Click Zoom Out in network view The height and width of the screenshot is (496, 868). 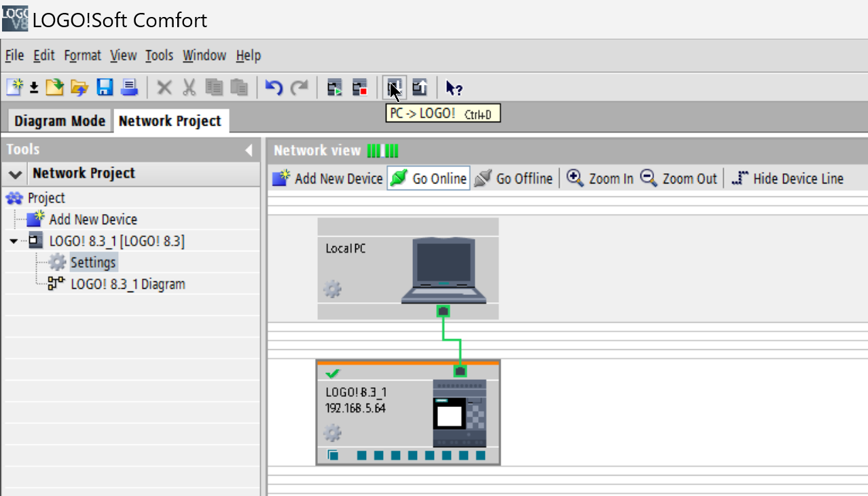click(679, 179)
